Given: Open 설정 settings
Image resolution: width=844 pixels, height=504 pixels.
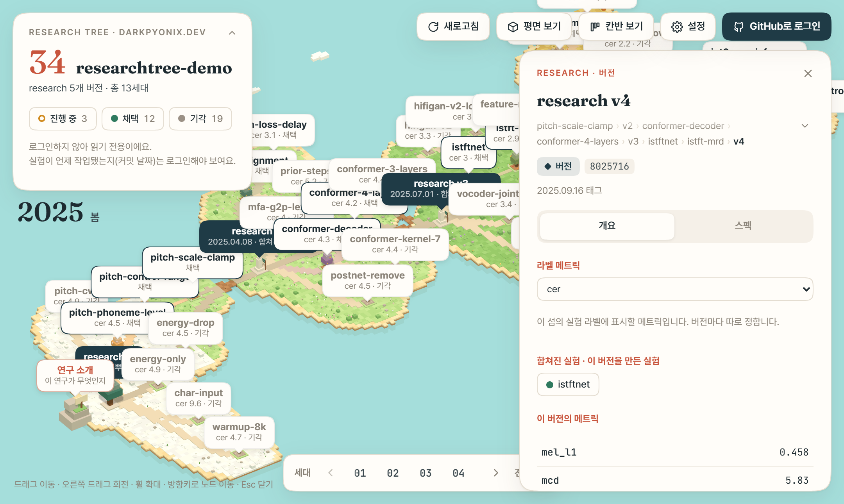Looking at the screenshot, I should coord(688,27).
